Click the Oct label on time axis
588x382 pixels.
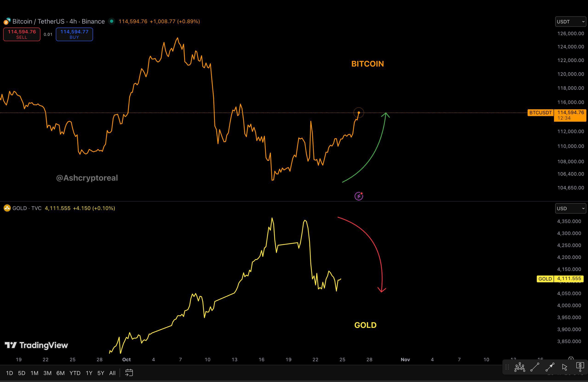pyautogui.click(x=127, y=360)
